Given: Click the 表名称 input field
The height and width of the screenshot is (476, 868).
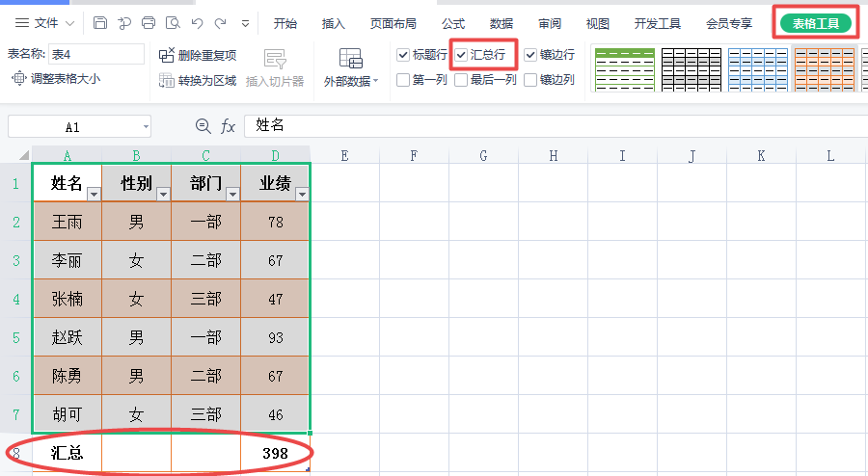Looking at the screenshot, I should (x=96, y=54).
